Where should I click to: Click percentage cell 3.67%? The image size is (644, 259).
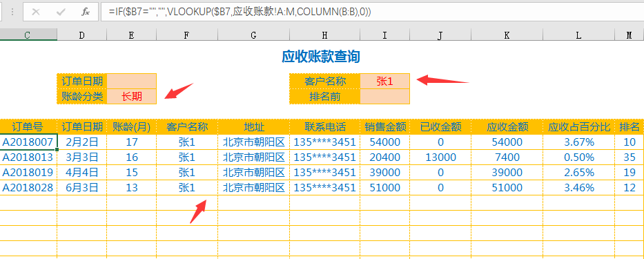[578, 142]
